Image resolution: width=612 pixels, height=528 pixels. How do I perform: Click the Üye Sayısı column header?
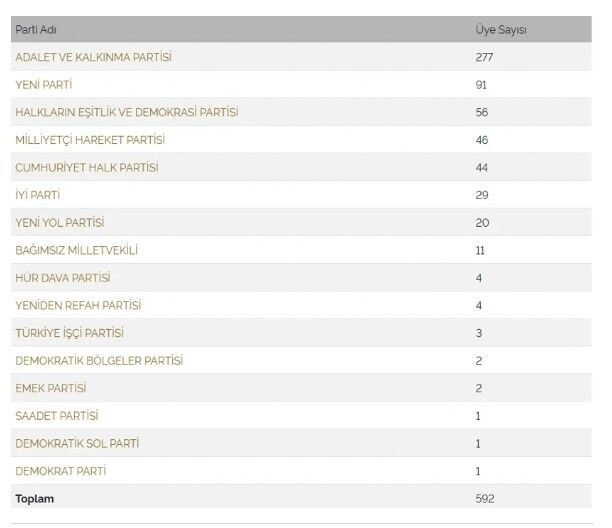[x=501, y=30]
